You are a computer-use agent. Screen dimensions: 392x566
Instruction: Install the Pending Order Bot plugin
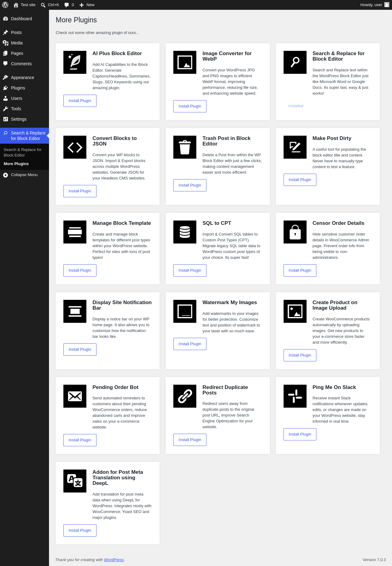pyautogui.click(x=80, y=440)
